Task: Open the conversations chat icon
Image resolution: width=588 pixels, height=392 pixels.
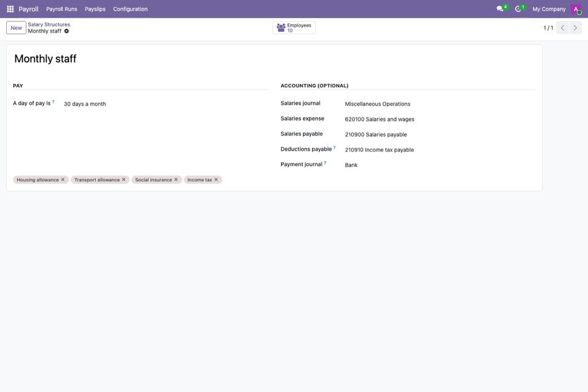Action: pyautogui.click(x=500, y=9)
